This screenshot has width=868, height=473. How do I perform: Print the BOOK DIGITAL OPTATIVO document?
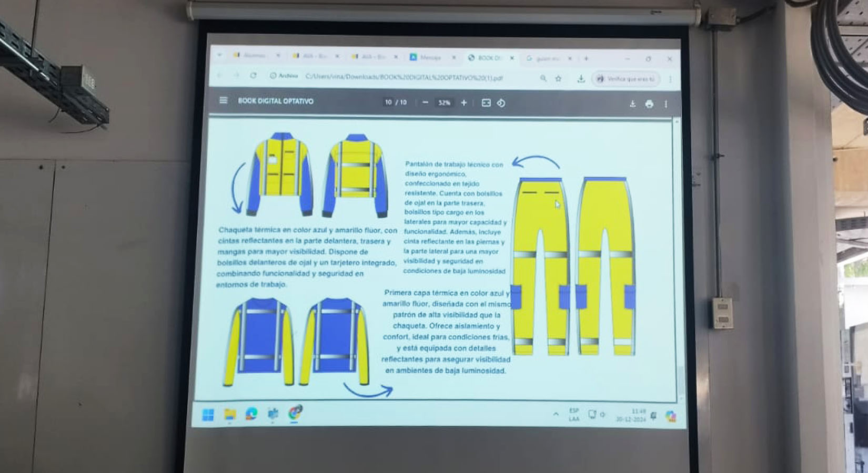[x=649, y=104]
